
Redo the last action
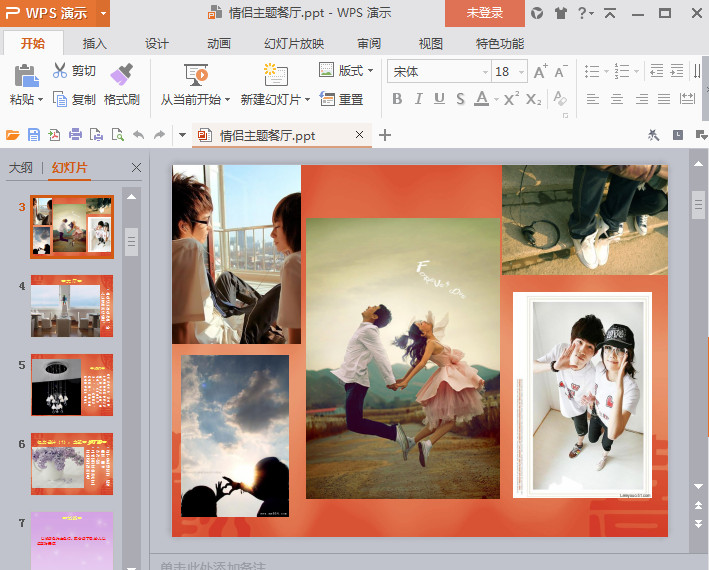(x=159, y=135)
